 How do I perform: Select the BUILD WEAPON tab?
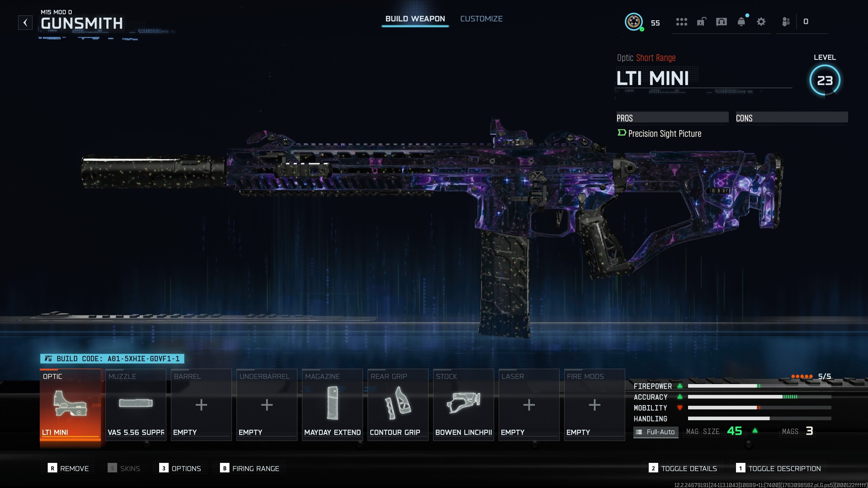pos(415,19)
